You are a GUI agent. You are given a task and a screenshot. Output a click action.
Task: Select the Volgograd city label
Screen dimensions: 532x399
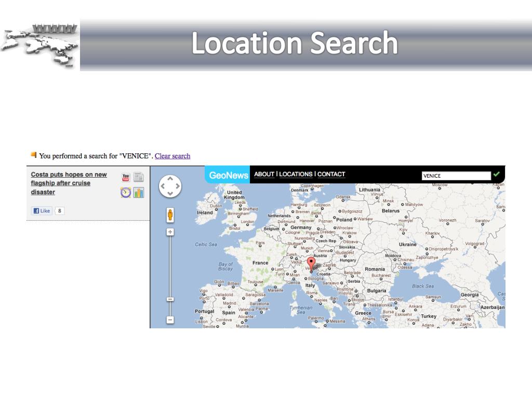(x=475, y=244)
